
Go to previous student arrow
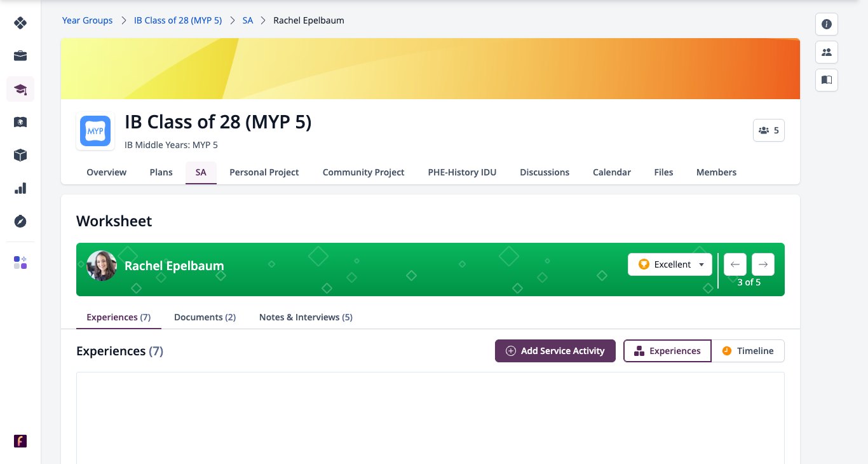(735, 264)
